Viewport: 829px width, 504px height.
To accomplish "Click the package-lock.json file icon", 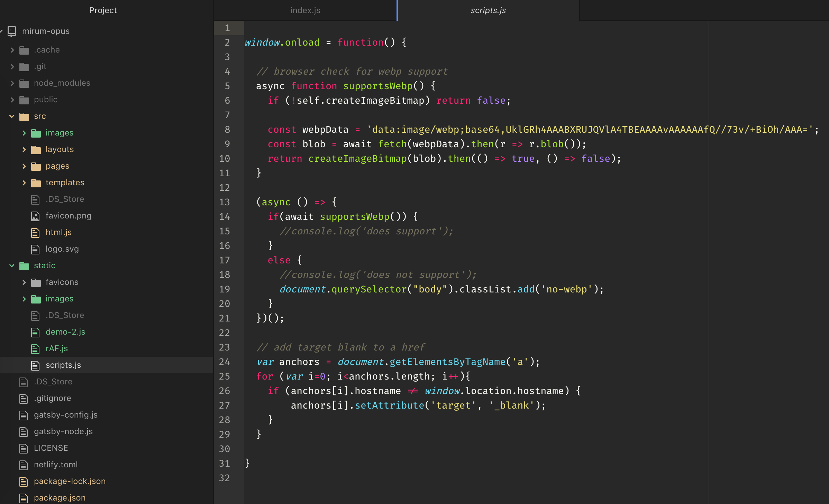I will (24, 482).
